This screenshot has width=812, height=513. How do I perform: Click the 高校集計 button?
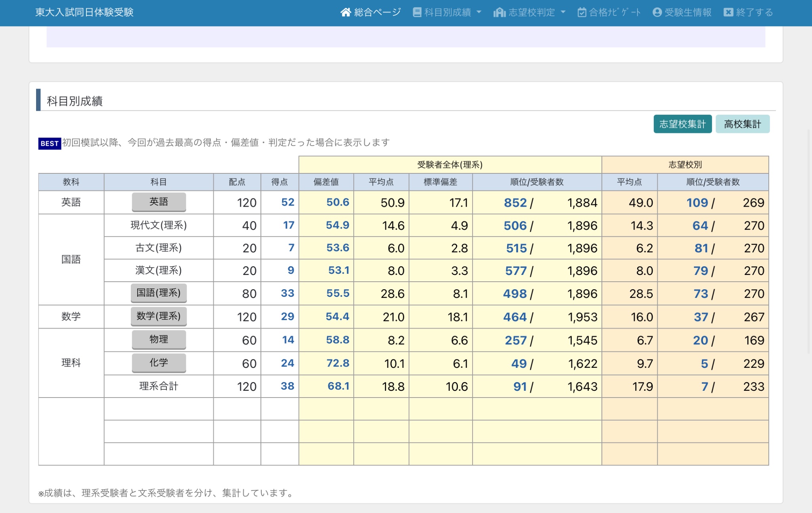pyautogui.click(x=742, y=124)
